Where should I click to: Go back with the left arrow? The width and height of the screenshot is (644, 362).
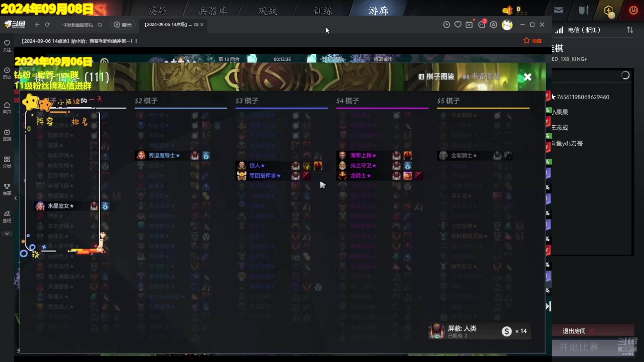coord(37,24)
